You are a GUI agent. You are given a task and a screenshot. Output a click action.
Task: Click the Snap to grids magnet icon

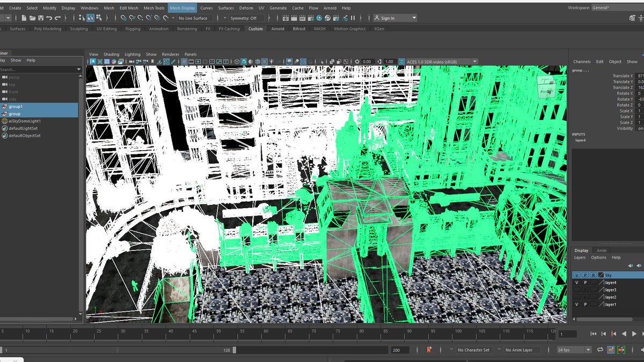point(123,18)
